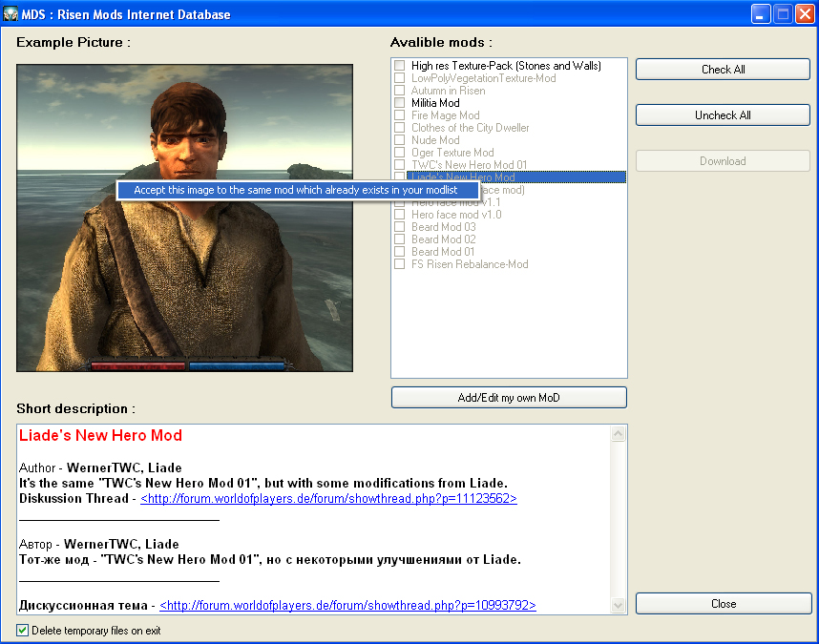Click the description scrollbar up arrow

pyautogui.click(x=618, y=434)
